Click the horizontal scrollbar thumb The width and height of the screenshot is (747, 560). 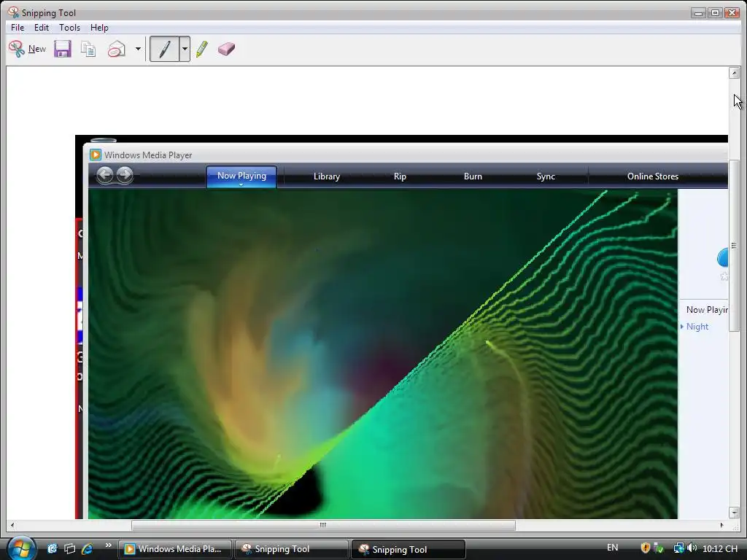click(x=323, y=525)
